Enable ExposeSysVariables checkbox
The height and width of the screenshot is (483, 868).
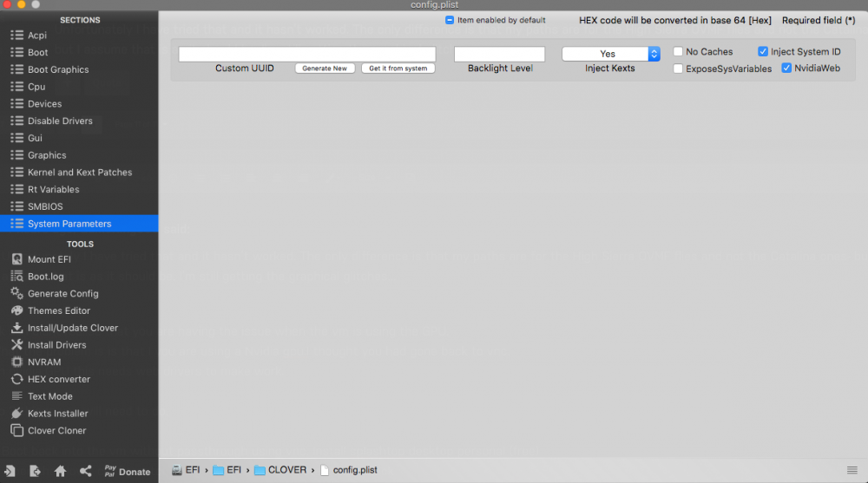tap(678, 69)
